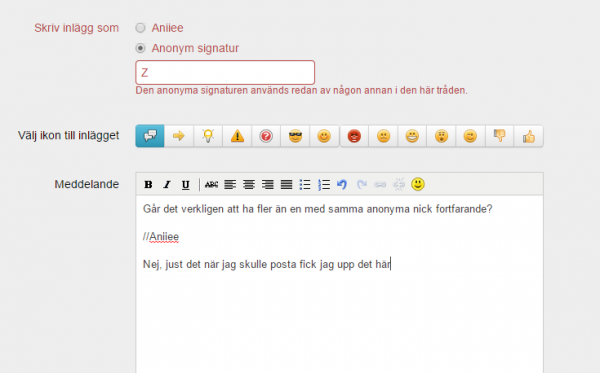Select the warning triangle post icon
The height and width of the screenshot is (373, 600).
pos(237,136)
